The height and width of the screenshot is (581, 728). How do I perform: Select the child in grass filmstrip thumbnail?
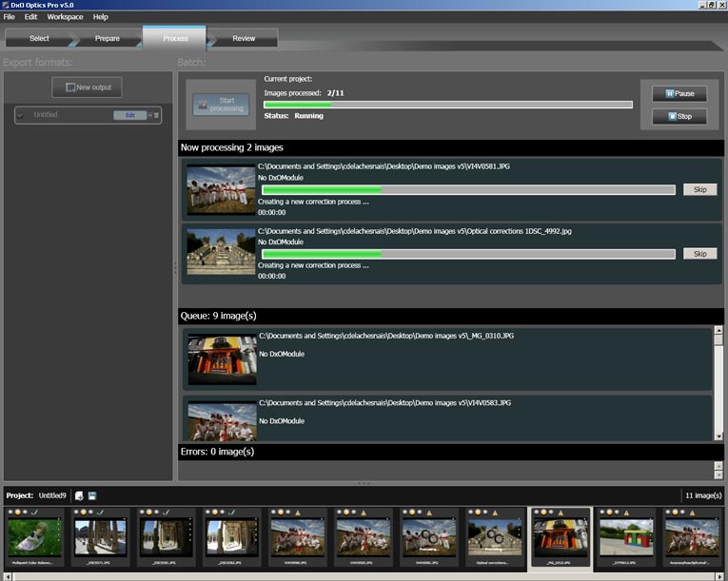pyautogui.click(x=35, y=538)
